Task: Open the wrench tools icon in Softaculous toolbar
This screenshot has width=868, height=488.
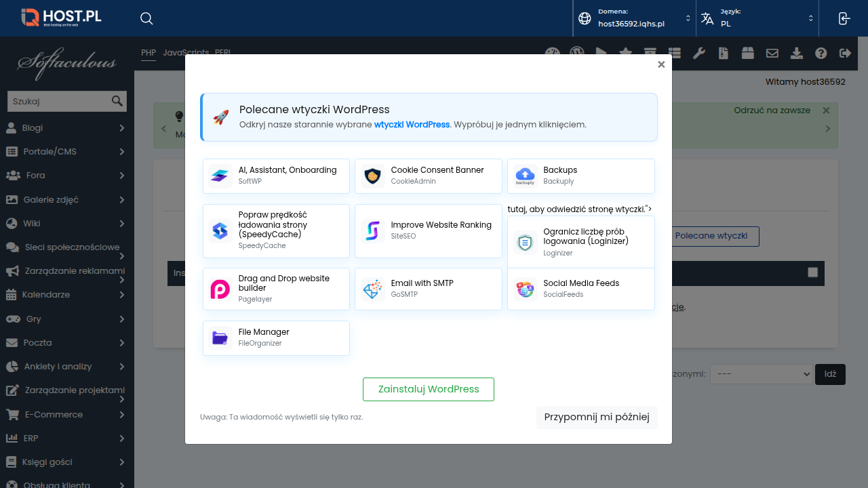Action: click(x=699, y=53)
